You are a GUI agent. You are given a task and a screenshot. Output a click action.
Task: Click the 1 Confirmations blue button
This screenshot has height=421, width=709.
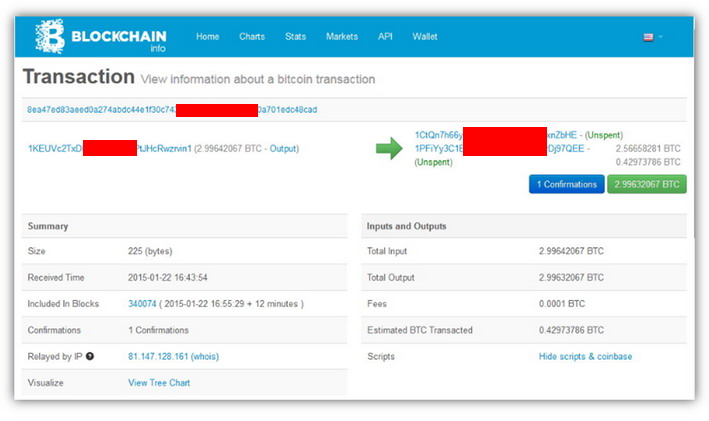point(567,184)
